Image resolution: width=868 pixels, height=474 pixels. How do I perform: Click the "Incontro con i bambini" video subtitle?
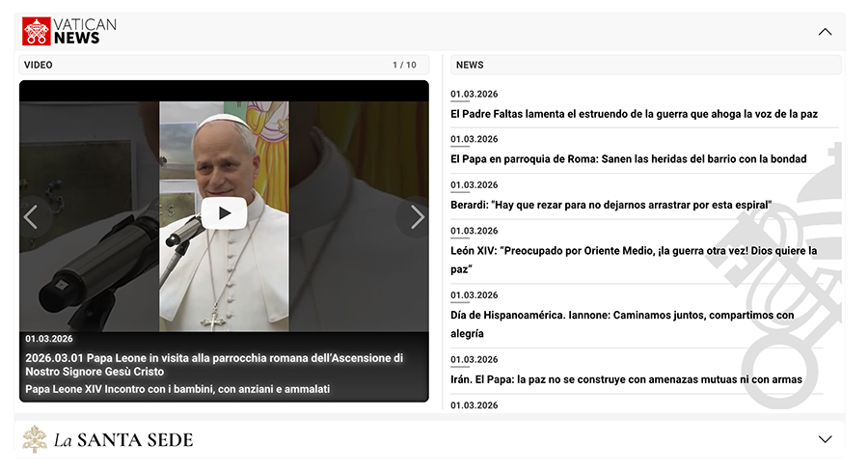click(177, 389)
